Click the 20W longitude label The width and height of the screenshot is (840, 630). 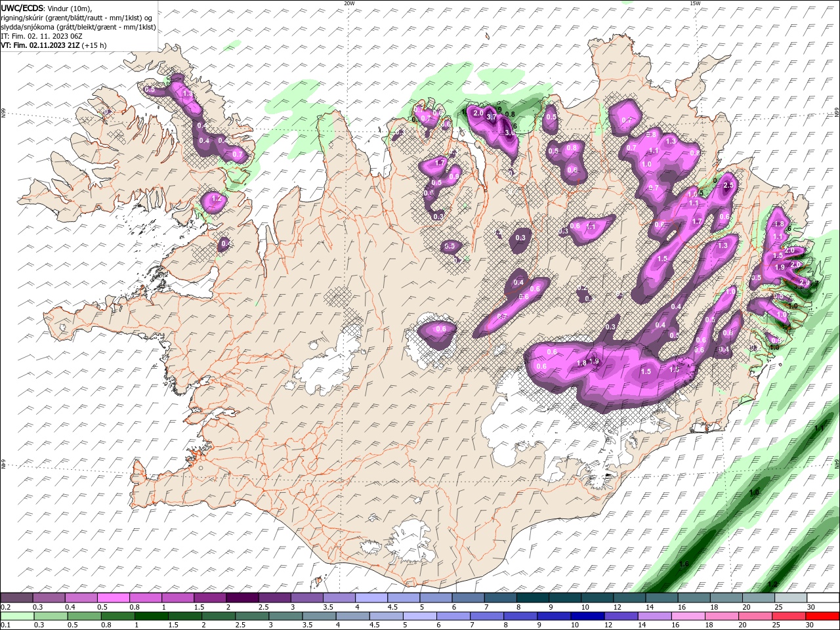(x=349, y=3)
